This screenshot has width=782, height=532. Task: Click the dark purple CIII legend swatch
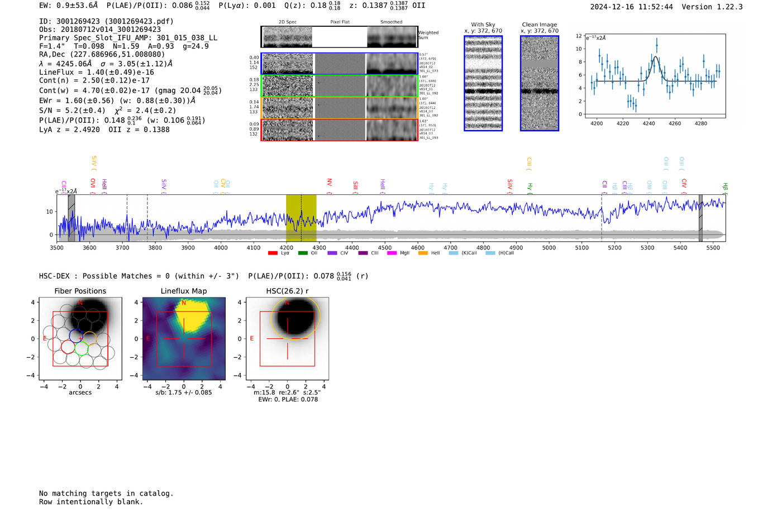363,253
